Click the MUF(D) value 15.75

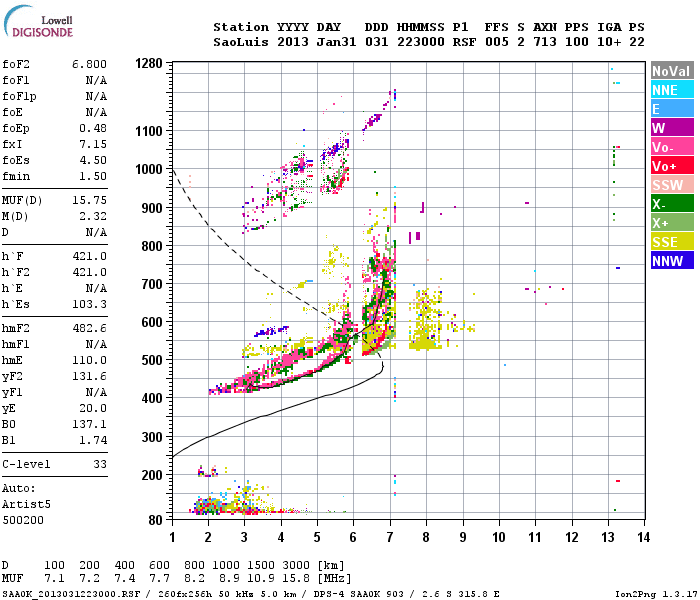[89, 200]
